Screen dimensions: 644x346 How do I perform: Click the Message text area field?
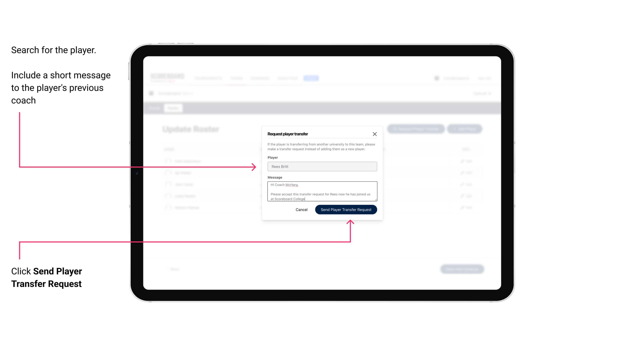tap(322, 191)
